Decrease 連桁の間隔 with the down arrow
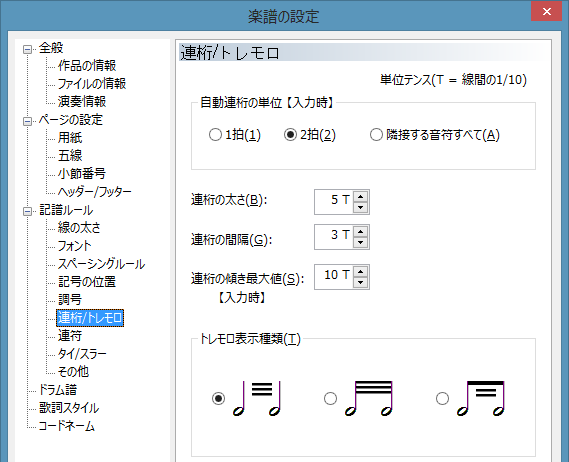The width and height of the screenshot is (569, 462). point(360,242)
